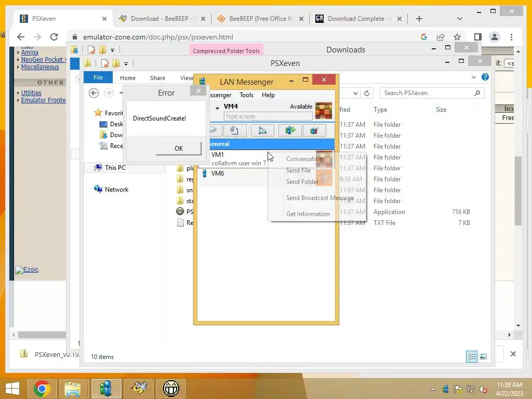Open the Tools menu in LAN Messenger
The height and width of the screenshot is (399, 532).
point(246,95)
